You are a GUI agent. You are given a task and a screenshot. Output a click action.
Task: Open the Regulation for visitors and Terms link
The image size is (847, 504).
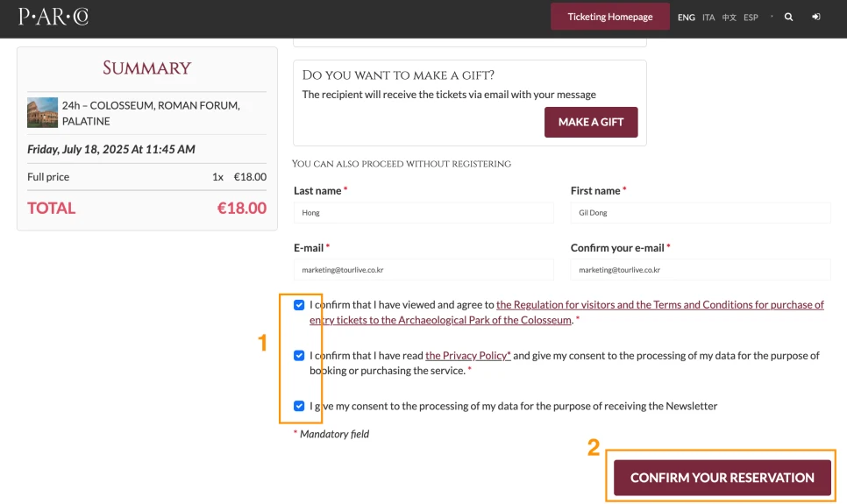[659, 305]
